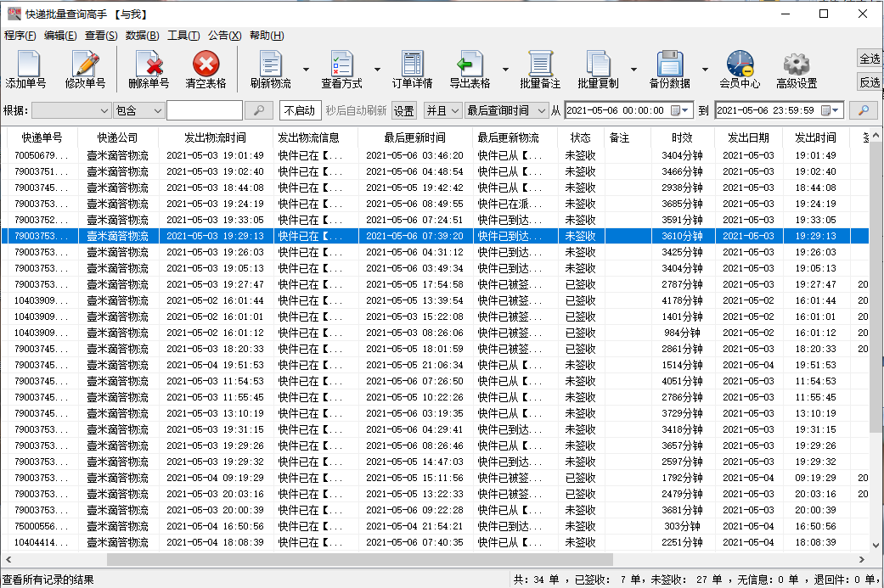Click the 不启动 auto-refresh button

(300, 110)
